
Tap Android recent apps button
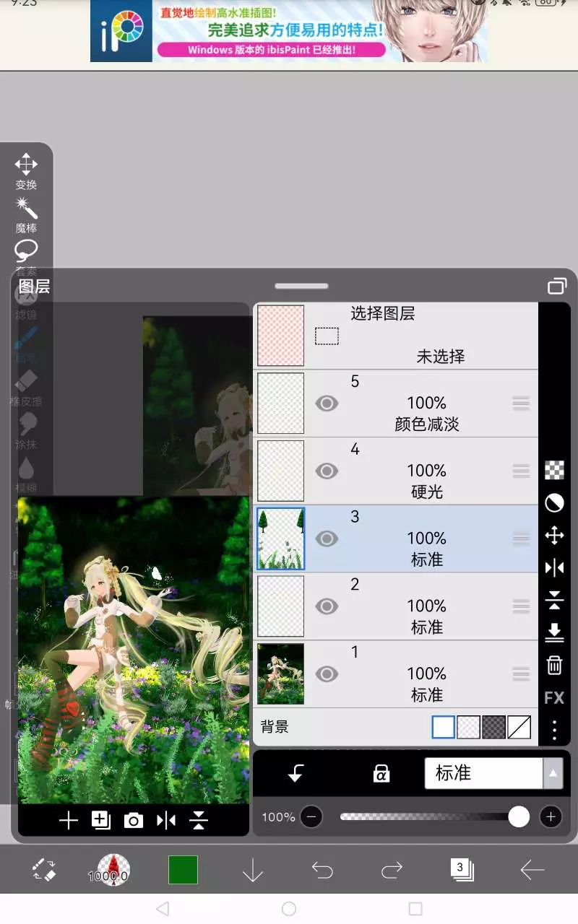(415, 908)
